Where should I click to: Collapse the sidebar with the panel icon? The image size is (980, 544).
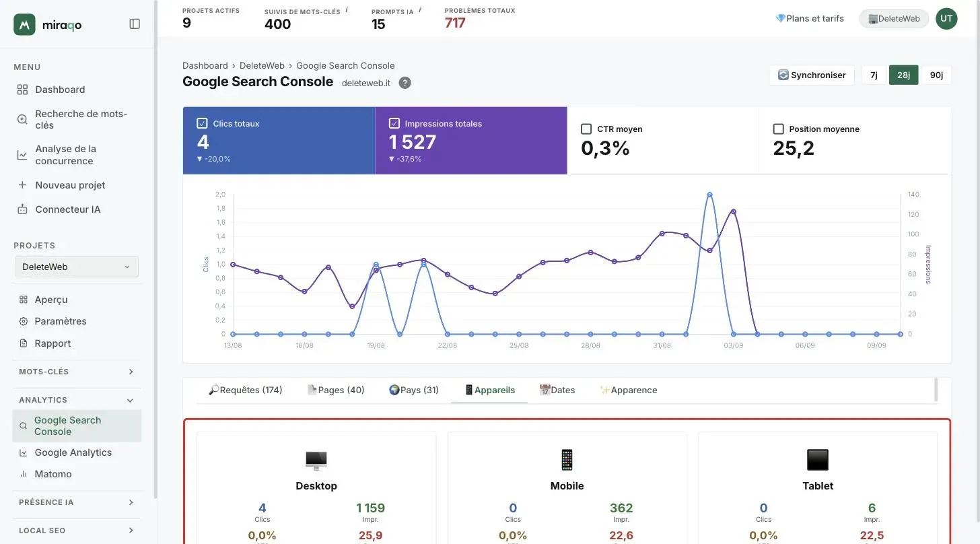pos(135,24)
